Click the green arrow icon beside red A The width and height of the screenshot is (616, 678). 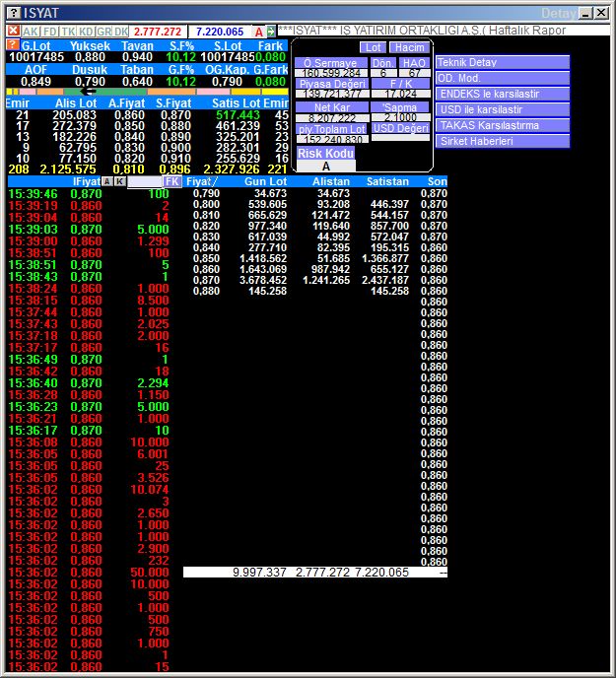click(271, 32)
